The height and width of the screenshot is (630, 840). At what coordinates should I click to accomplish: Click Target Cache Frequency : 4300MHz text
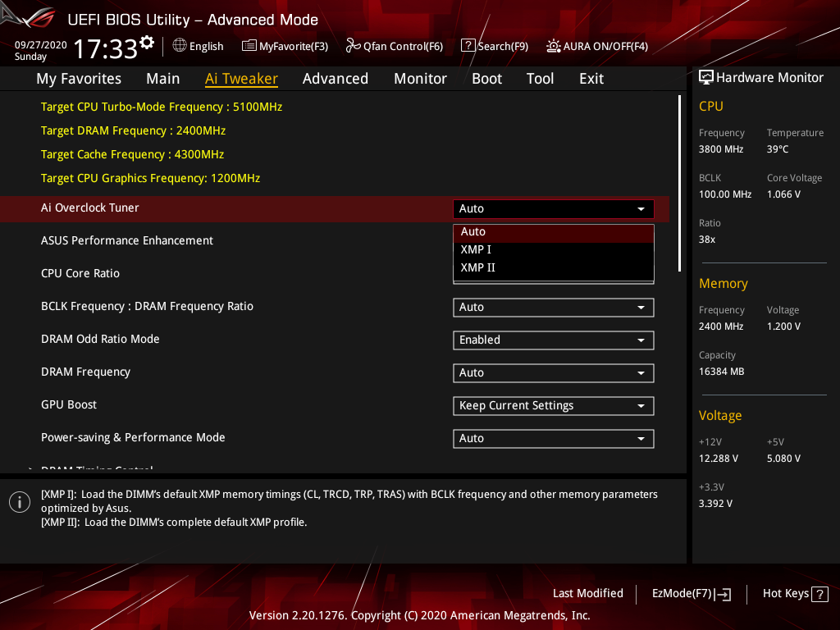[132, 154]
